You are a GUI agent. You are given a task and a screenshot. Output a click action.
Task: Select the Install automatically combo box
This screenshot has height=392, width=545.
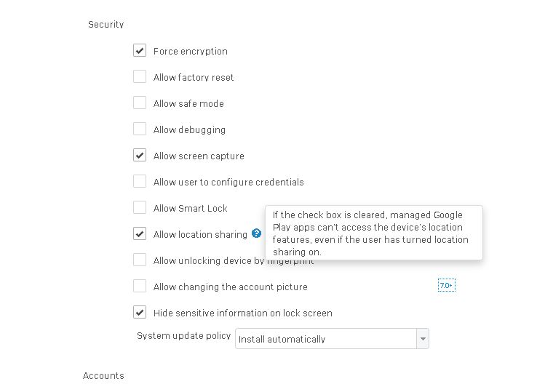(332, 338)
